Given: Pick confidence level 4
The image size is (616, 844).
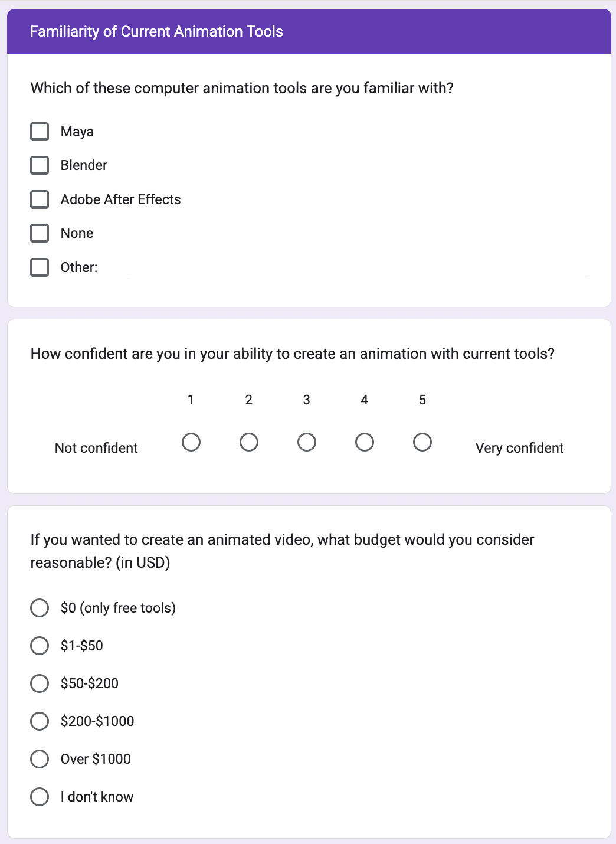Looking at the screenshot, I should [365, 442].
